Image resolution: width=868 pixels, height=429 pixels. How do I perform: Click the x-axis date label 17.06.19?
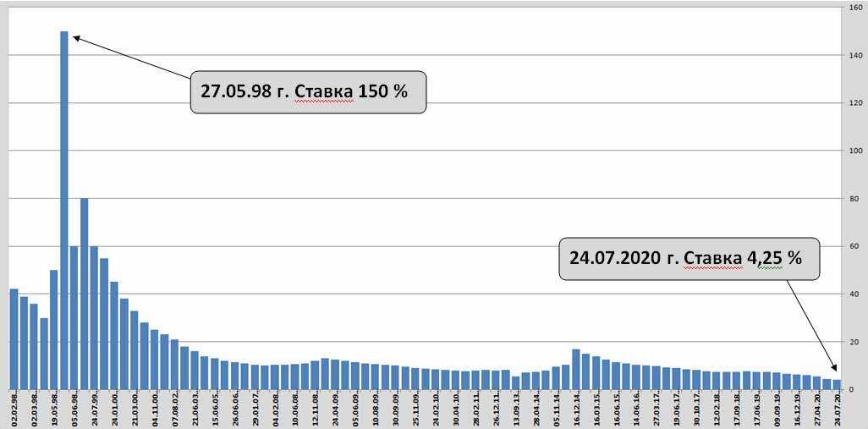[x=756, y=409]
